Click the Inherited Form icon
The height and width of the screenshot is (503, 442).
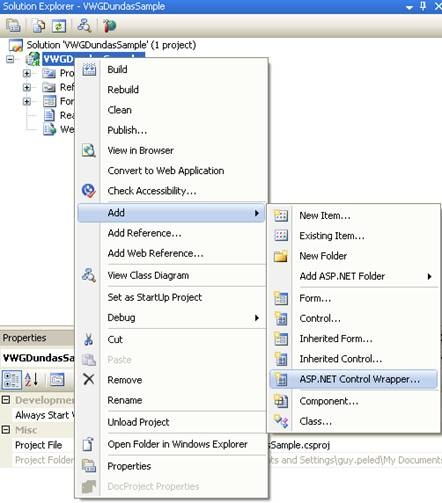tap(281, 338)
